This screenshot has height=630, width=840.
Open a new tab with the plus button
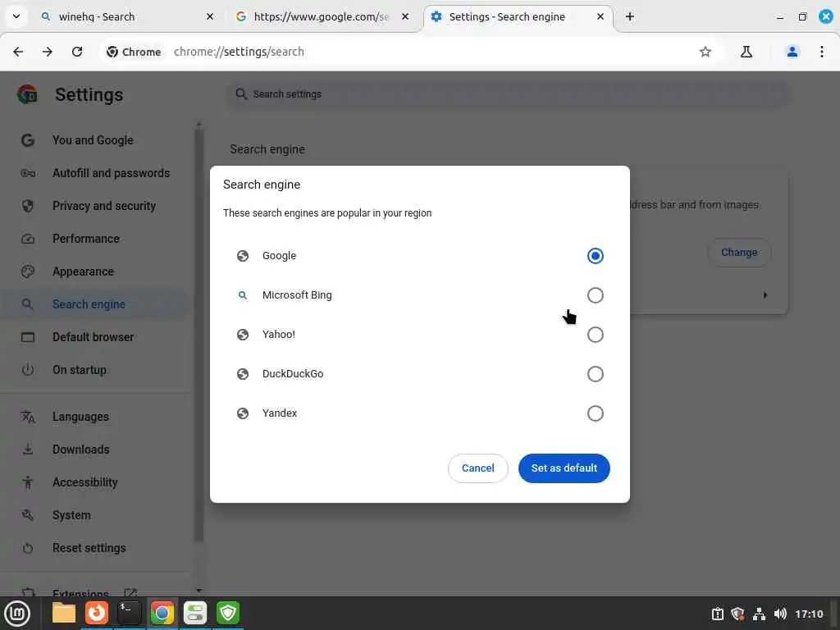[629, 16]
